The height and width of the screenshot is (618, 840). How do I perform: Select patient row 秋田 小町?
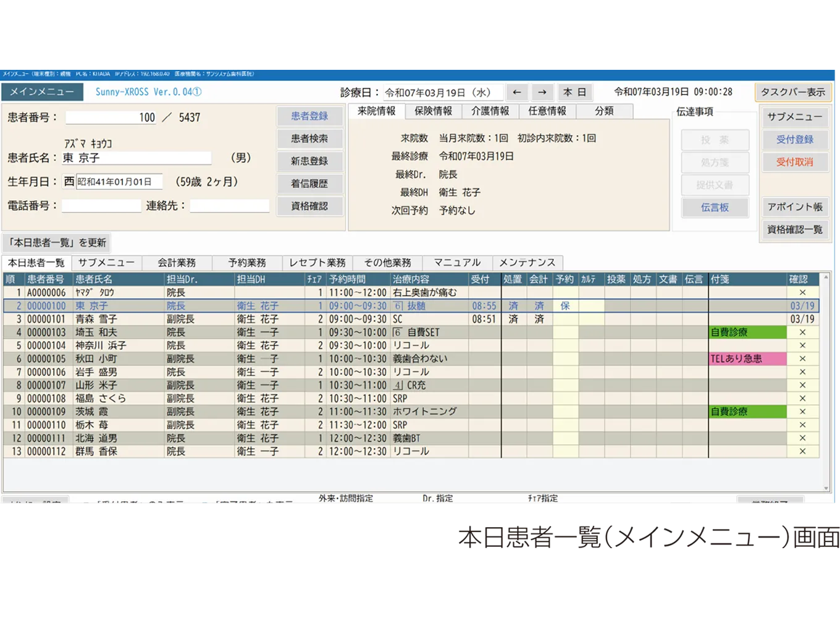point(411,358)
